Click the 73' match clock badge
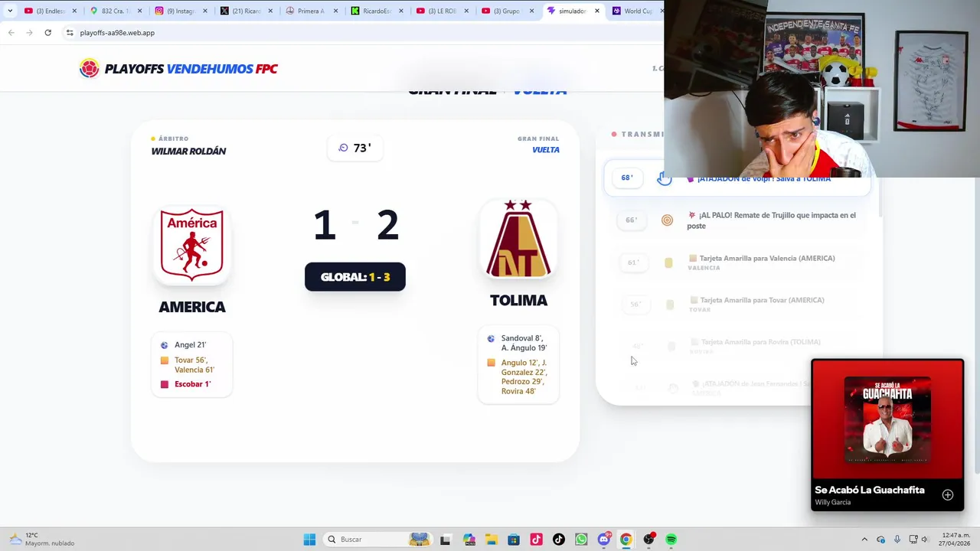Image resolution: width=980 pixels, height=551 pixels. tap(354, 148)
